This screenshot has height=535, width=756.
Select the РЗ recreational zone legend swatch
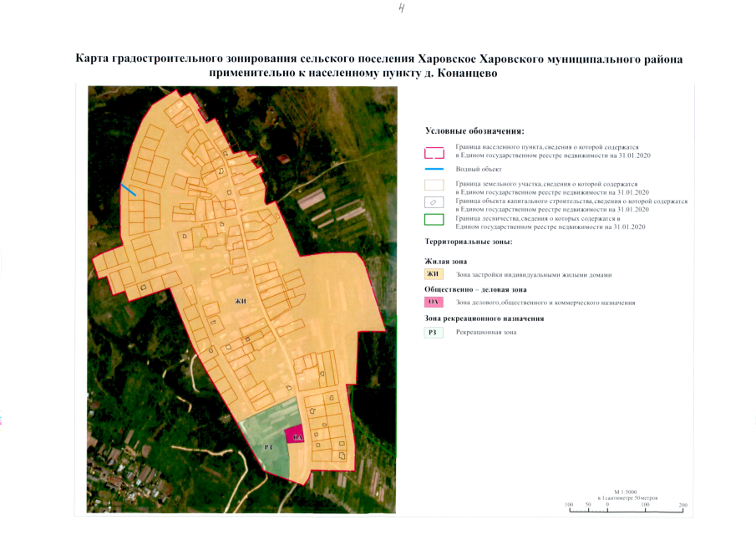pos(434,332)
